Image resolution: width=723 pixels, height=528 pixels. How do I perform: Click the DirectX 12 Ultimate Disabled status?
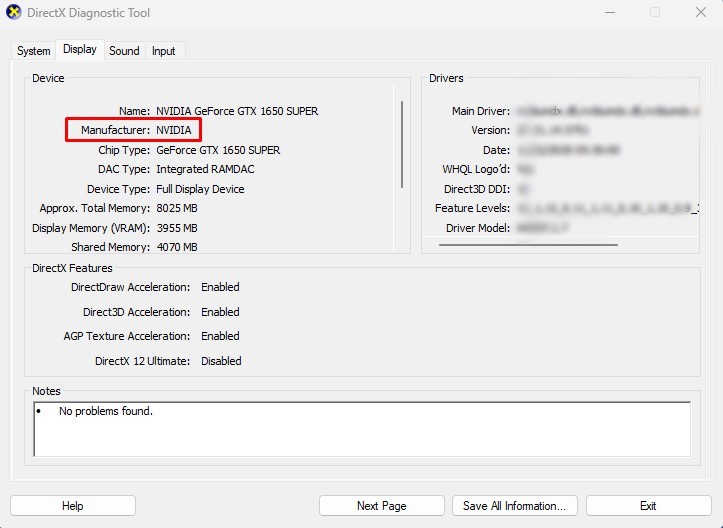click(x=221, y=361)
